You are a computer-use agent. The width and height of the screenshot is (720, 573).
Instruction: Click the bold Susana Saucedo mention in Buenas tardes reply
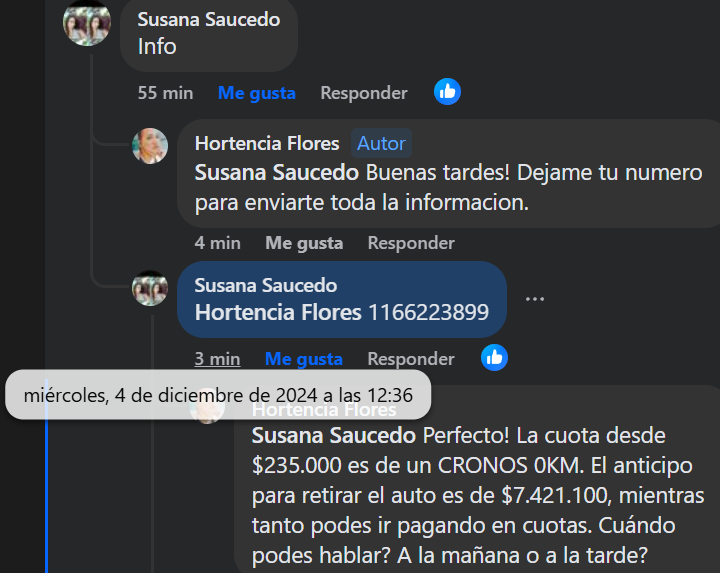(277, 173)
